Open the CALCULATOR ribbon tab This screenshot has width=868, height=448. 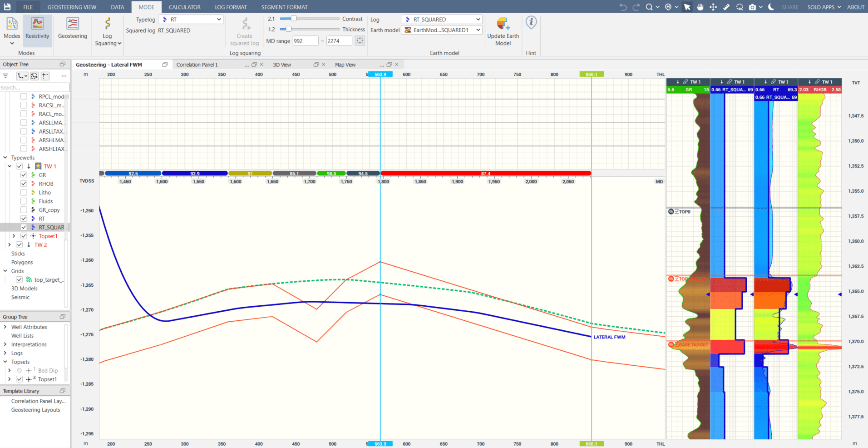185,7
